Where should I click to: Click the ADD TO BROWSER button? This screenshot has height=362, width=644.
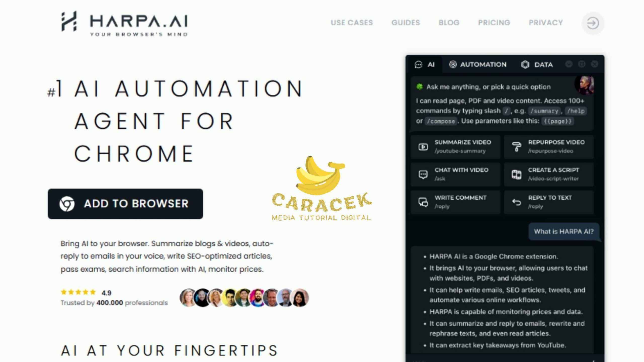pyautogui.click(x=126, y=204)
